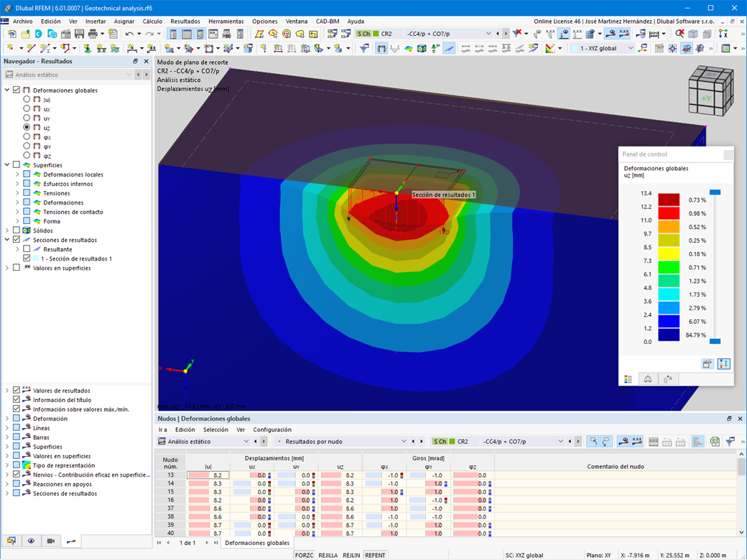Click the Save diskette icon
Viewport: 747px width, 560px height.
[x=79, y=34]
